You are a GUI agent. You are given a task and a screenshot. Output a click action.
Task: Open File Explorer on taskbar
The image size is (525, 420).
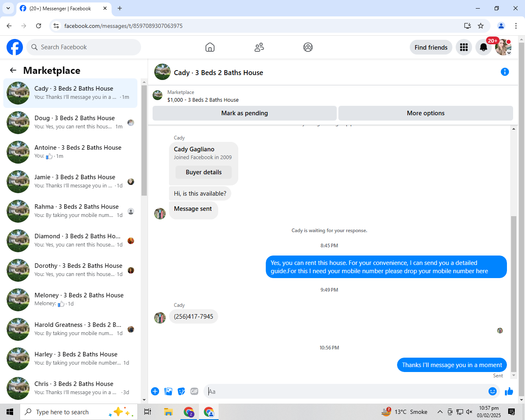(168, 412)
